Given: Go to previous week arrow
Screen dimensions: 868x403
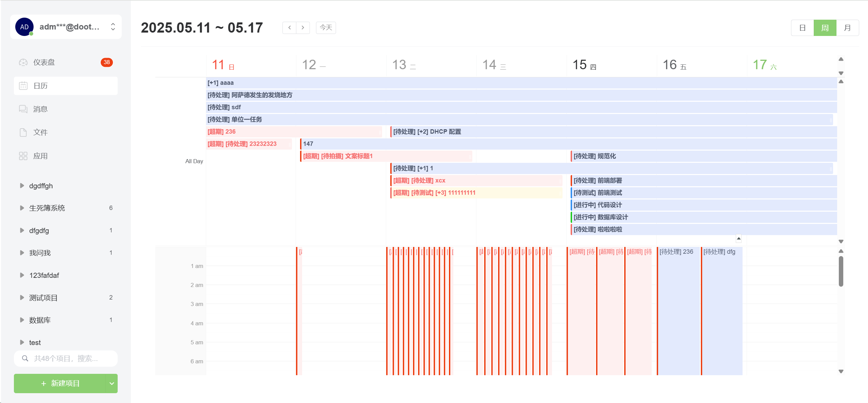Looking at the screenshot, I should pos(290,28).
